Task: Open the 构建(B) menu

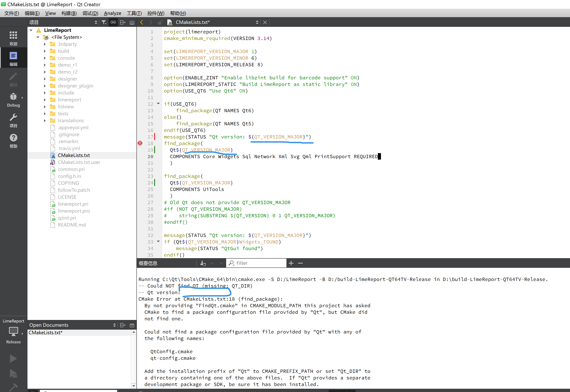Action: click(69, 13)
